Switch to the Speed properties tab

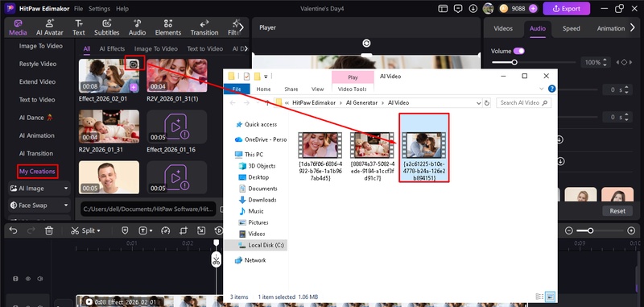571,28
